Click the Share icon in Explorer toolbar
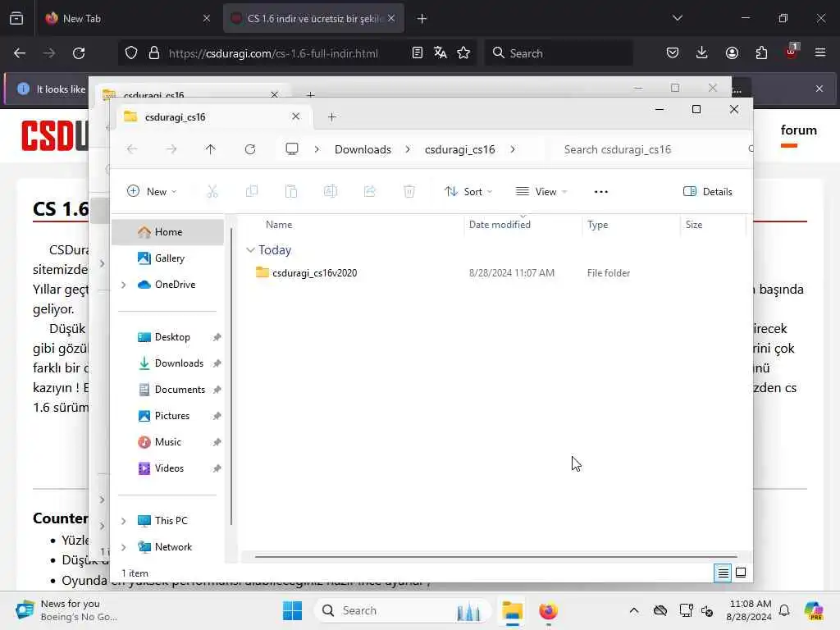 coord(370,191)
